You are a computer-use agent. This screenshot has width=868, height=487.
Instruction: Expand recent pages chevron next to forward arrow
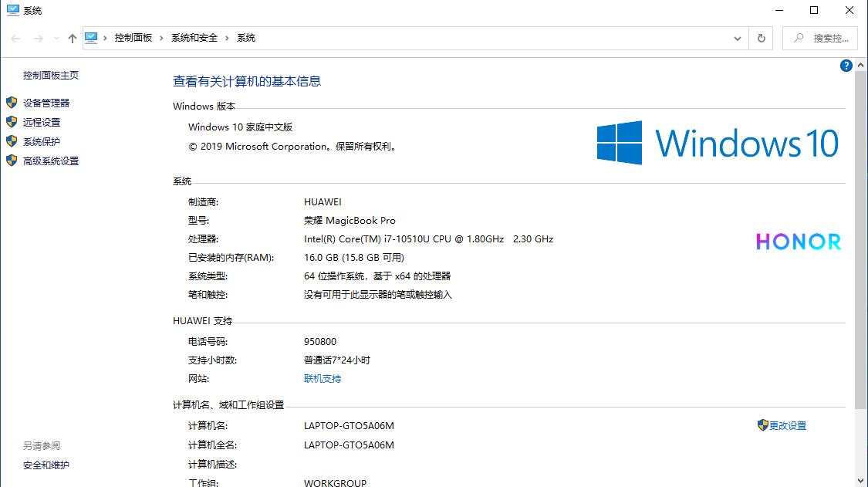(x=56, y=37)
